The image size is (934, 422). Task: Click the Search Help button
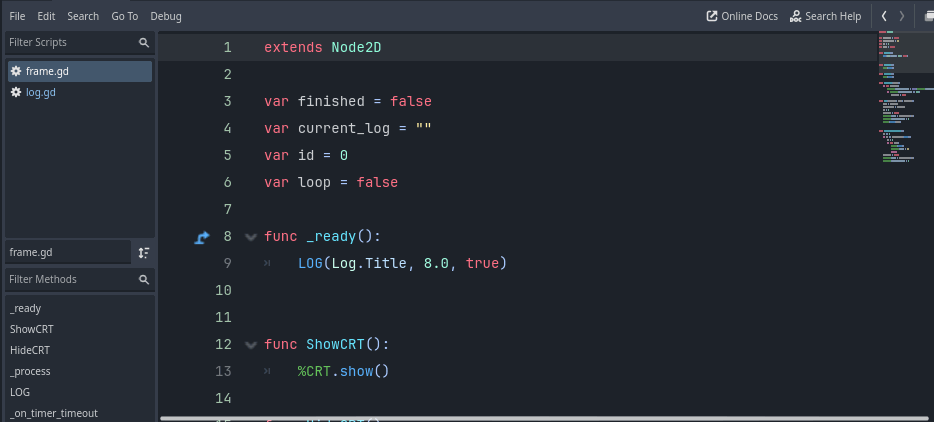click(x=826, y=16)
